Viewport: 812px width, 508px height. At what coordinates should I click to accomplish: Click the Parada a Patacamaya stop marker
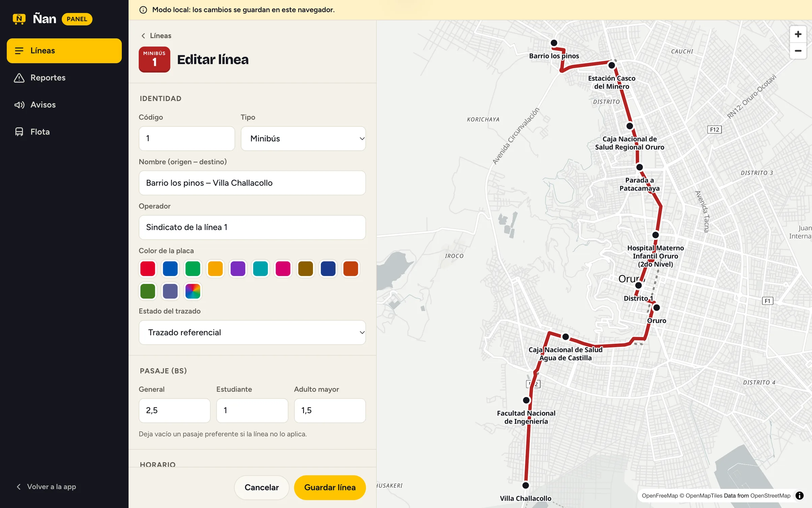[639, 167]
